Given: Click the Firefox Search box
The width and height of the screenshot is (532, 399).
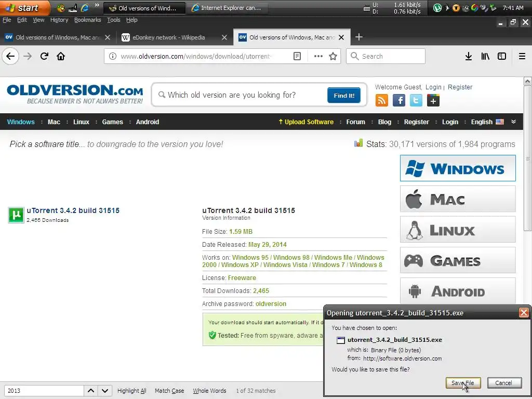Looking at the screenshot, I should 386,56.
